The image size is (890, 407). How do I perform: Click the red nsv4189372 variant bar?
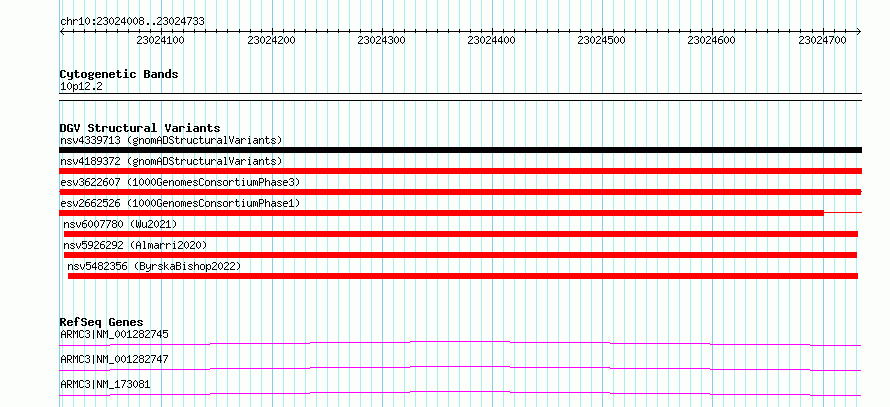(460, 171)
